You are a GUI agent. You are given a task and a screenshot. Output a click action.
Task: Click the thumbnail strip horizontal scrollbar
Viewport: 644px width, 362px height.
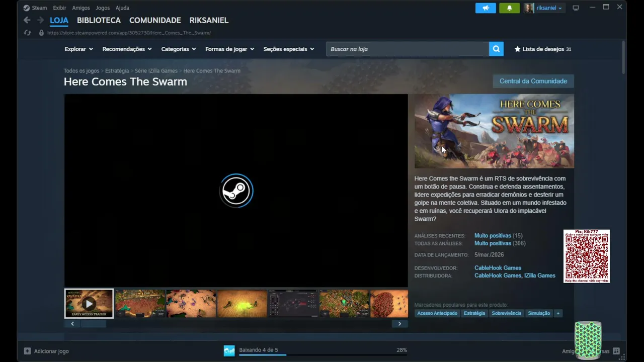pyautogui.click(x=94, y=324)
